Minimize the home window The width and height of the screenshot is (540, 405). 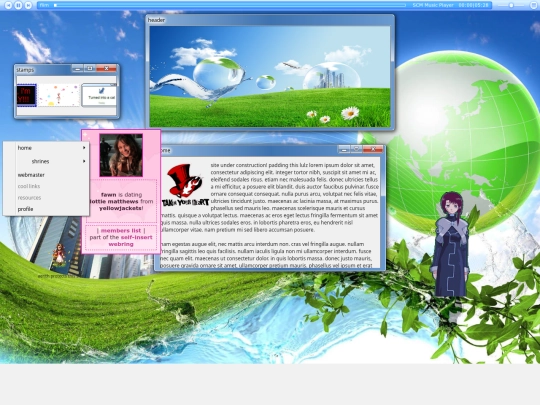click(344, 149)
